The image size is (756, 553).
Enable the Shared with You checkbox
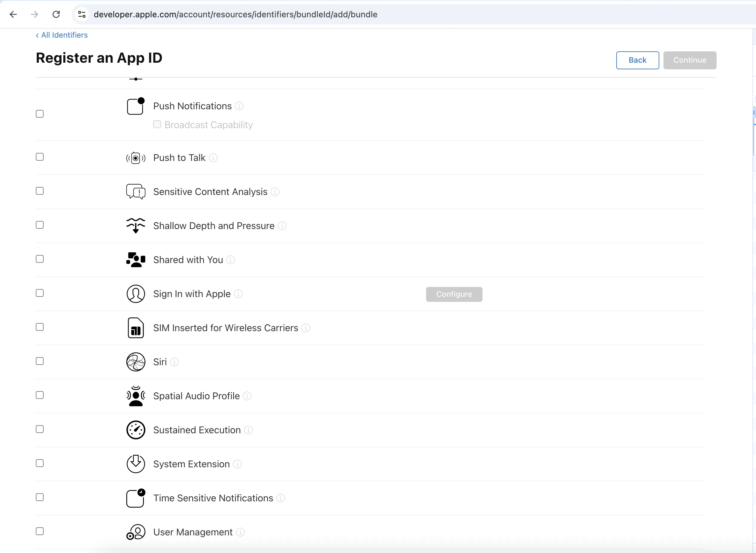[40, 259]
